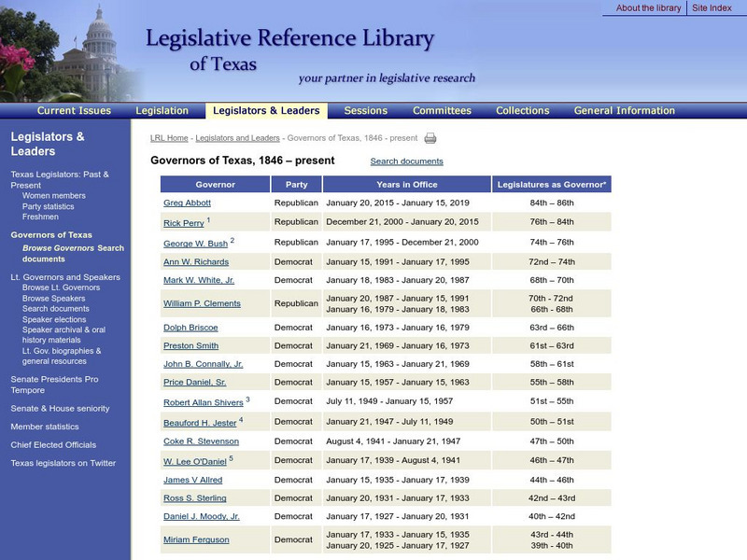This screenshot has height=560, width=747.
Task: Open the Legislation tab
Action: 162,110
